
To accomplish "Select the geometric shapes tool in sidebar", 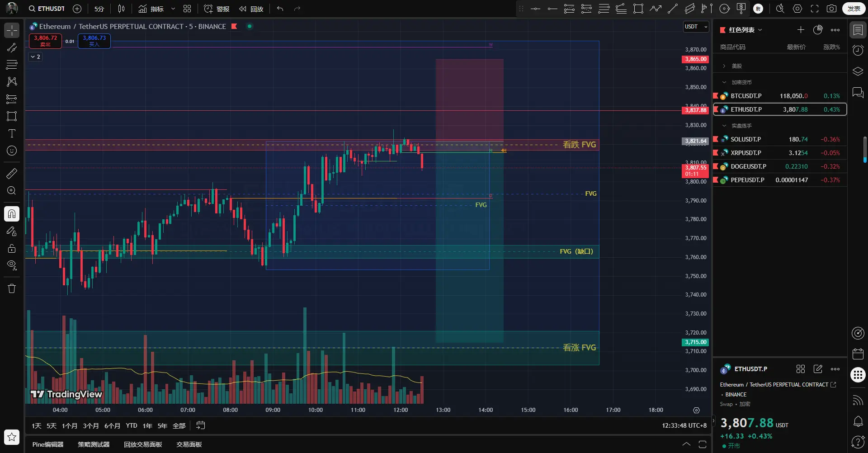I will tap(12, 116).
